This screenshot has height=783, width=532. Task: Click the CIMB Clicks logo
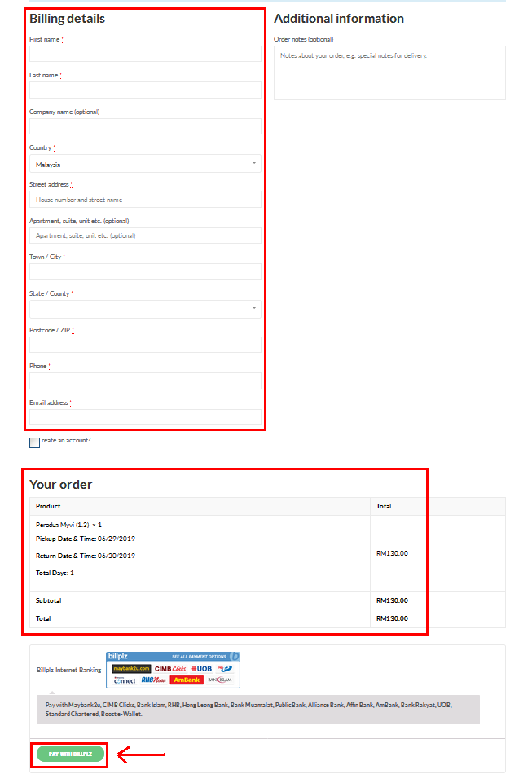(170, 669)
